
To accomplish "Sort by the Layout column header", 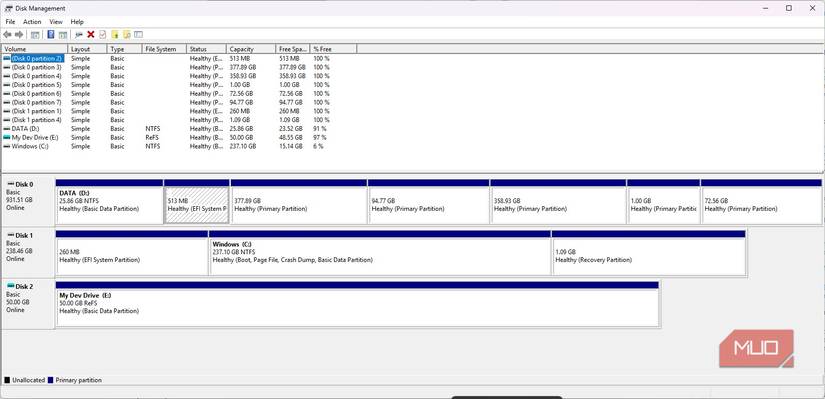I will [x=87, y=49].
